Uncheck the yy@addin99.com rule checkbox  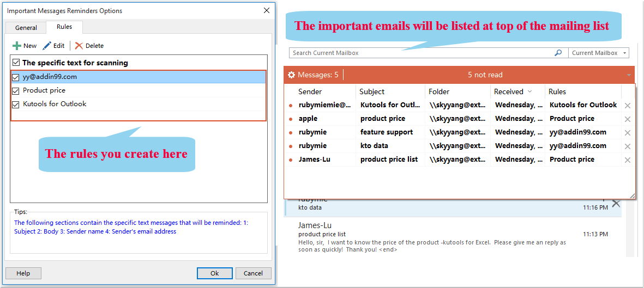(16, 77)
